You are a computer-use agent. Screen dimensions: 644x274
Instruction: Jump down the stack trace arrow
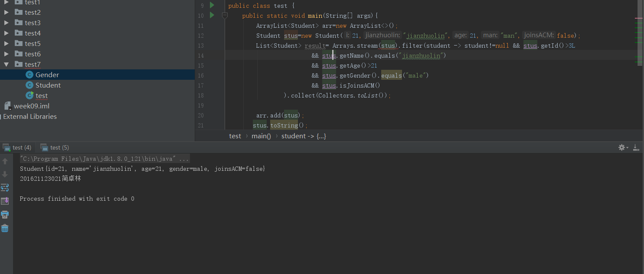(5, 174)
